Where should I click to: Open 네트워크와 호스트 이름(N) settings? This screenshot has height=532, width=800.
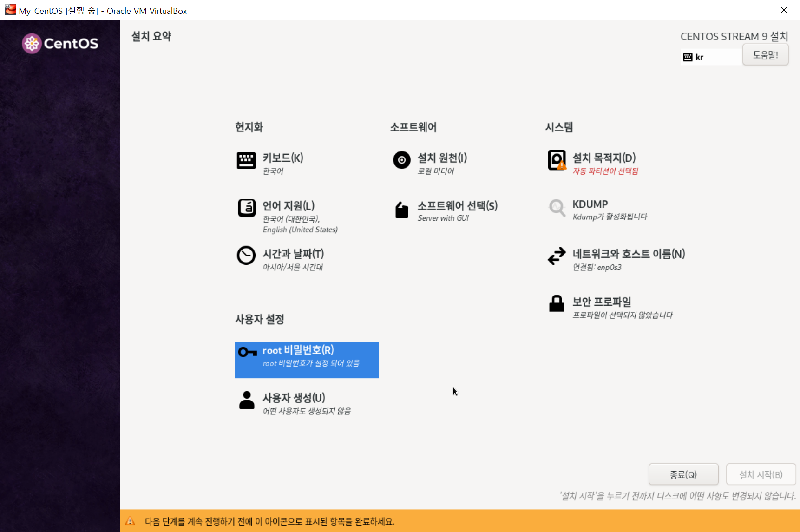click(x=629, y=254)
